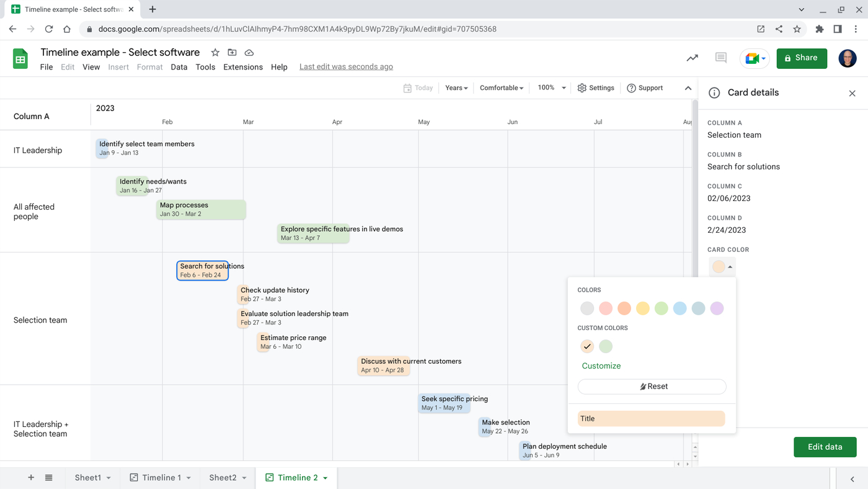Open the activity trend arrow icon
Viewport: 868px width, 489px height.
point(692,58)
